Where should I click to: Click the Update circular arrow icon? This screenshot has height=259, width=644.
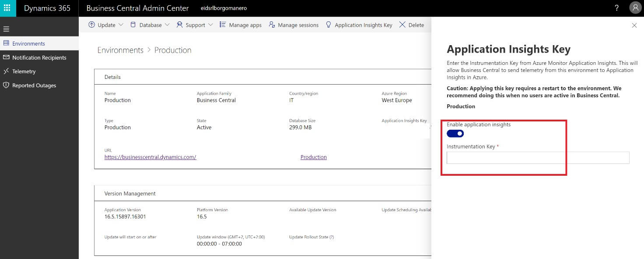(91, 25)
